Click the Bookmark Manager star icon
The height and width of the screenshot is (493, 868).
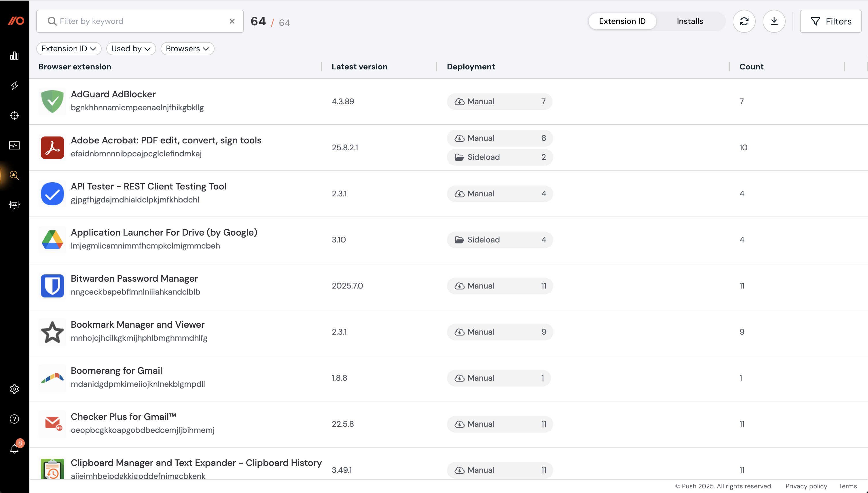[52, 332]
